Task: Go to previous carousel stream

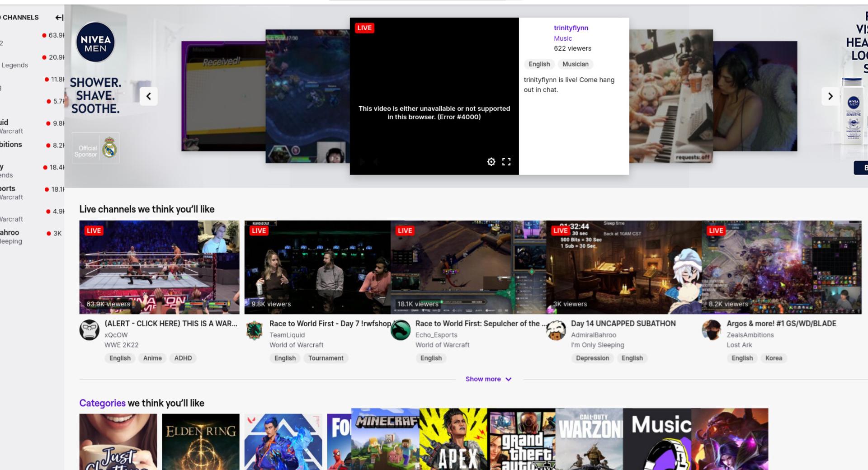Action: point(148,96)
